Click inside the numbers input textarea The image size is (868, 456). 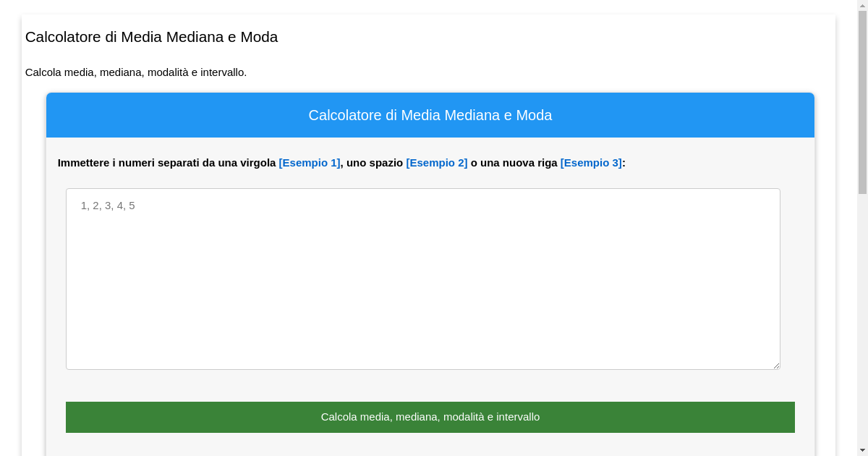click(423, 279)
